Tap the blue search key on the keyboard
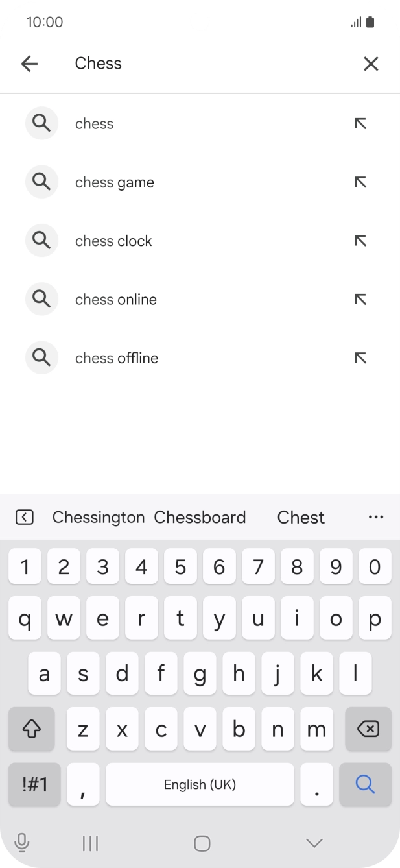This screenshot has height=868, width=400. point(365,784)
